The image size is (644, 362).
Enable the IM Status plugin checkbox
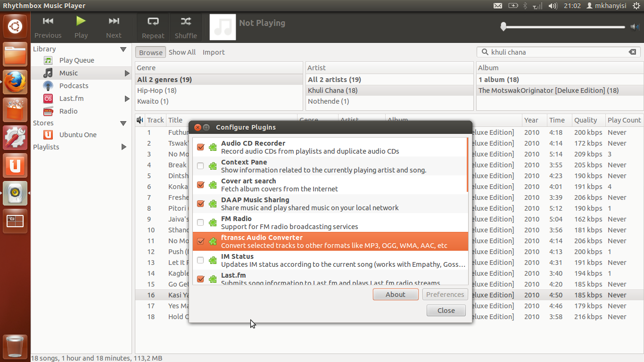200,260
